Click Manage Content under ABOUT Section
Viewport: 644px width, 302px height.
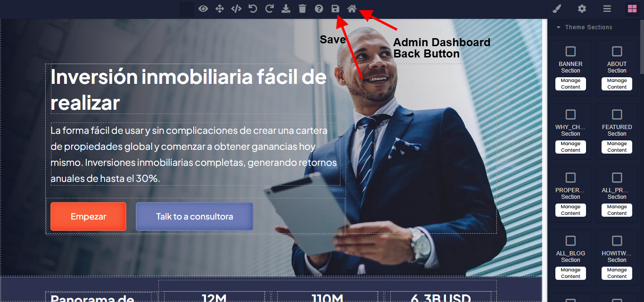[x=617, y=84]
